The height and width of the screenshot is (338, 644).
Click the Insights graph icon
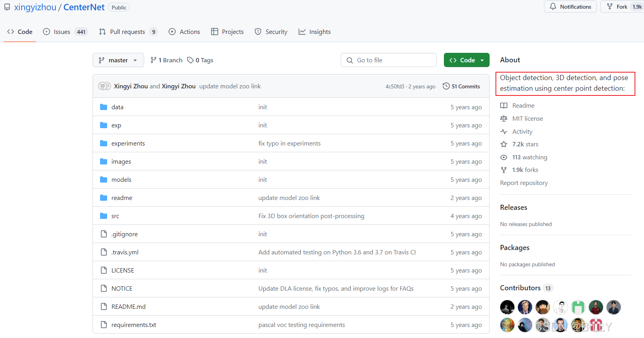(302, 32)
